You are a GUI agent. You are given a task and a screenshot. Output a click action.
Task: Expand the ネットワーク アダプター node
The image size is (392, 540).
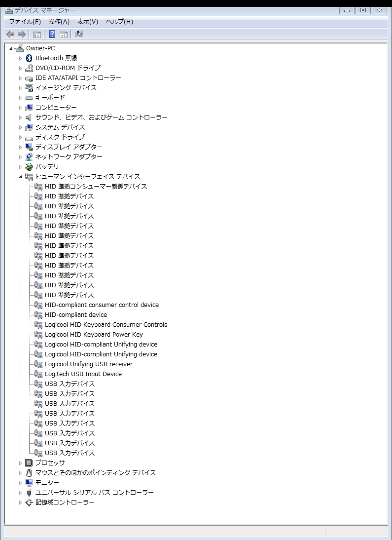(x=20, y=157)
